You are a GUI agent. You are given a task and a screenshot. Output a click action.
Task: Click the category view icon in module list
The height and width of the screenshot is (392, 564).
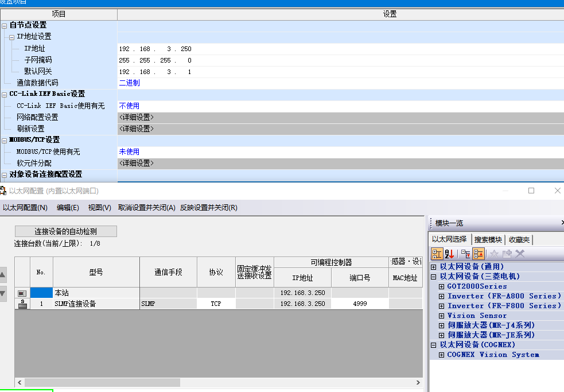(437, 254)
